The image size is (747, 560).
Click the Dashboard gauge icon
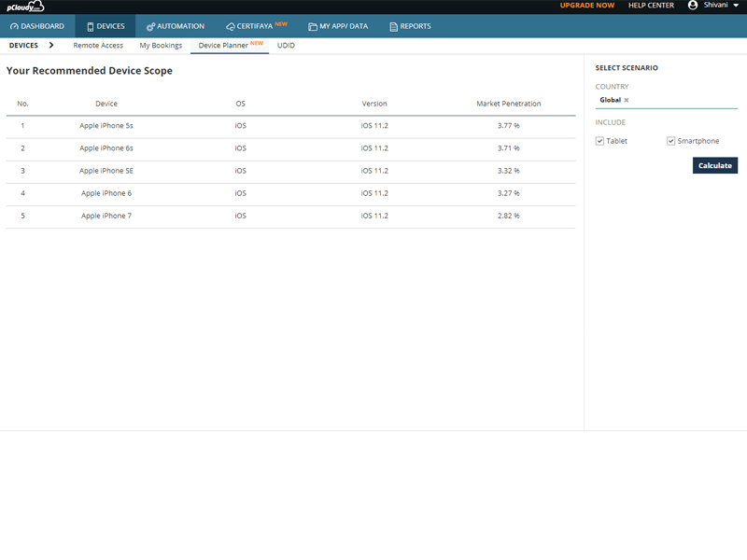click(x=14, y=27)
